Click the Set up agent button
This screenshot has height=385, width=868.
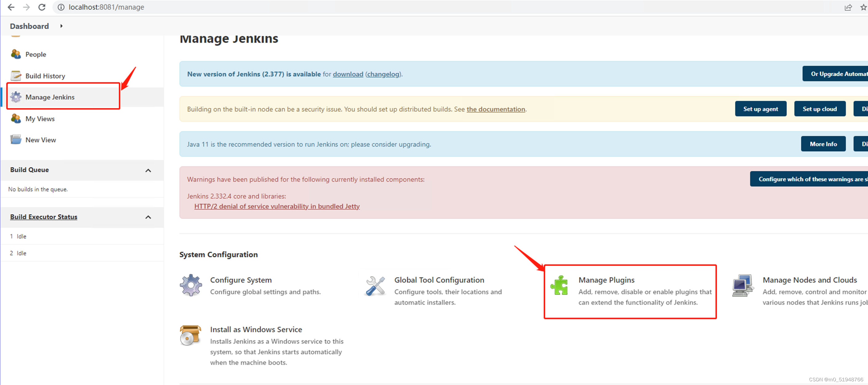(761, 109)
